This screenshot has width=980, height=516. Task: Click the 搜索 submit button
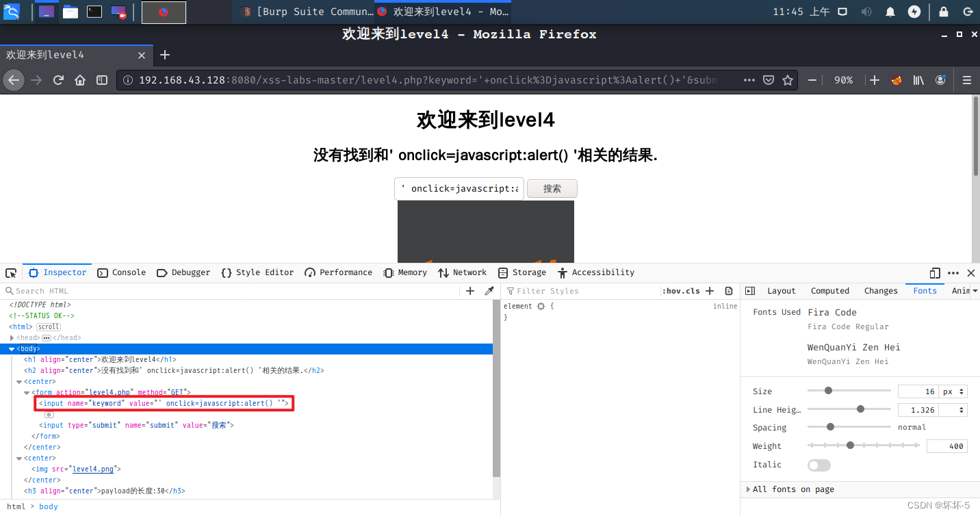coord(552,189)
